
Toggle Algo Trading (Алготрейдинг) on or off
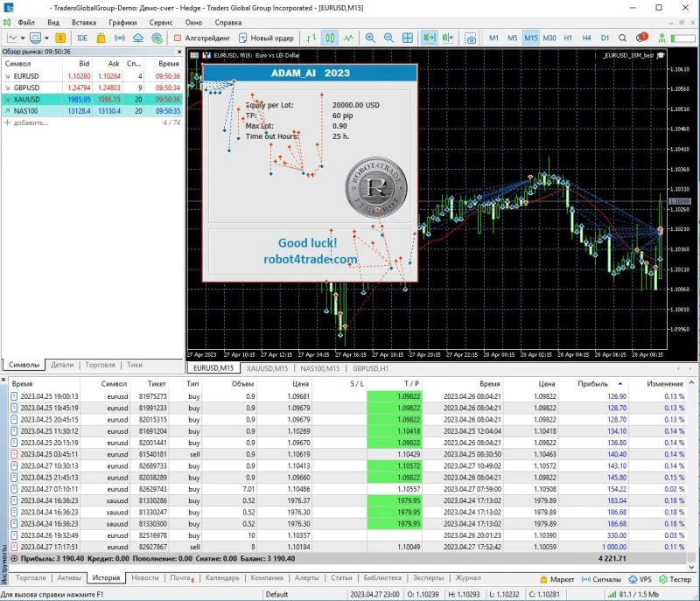201,38
